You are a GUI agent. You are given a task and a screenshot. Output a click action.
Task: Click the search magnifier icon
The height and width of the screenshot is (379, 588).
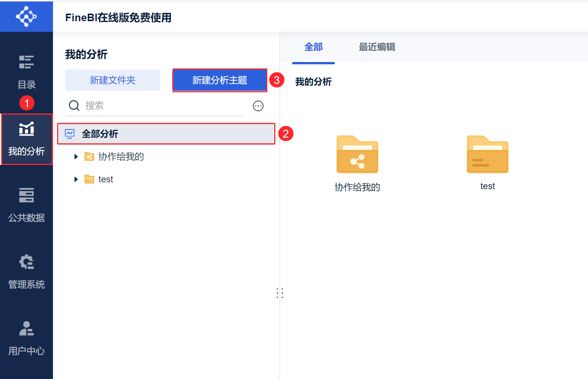tap(74, 106)
